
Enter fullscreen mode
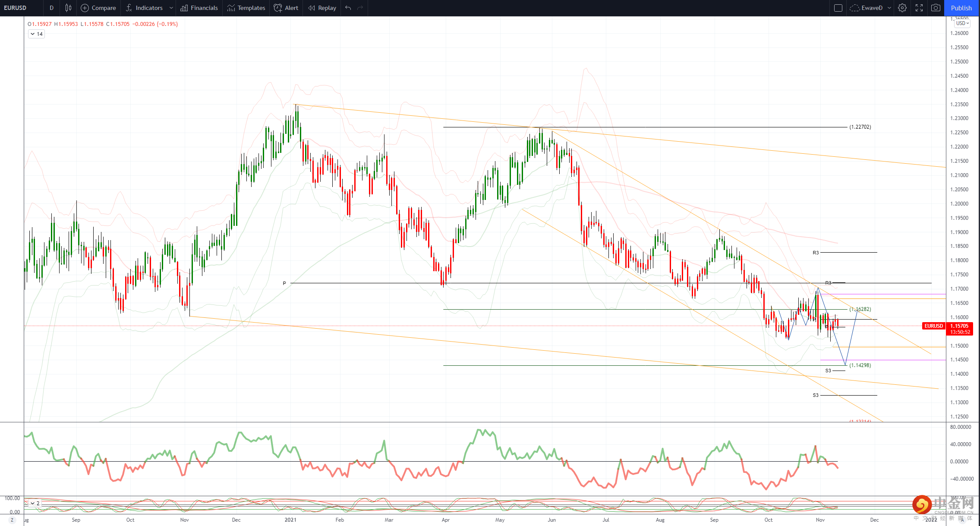coord(919,8)
